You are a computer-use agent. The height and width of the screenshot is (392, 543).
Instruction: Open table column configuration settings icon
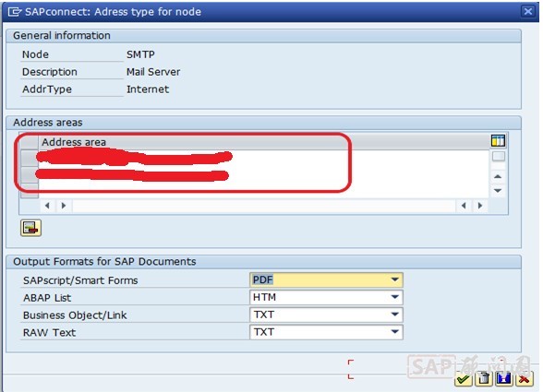498,140
